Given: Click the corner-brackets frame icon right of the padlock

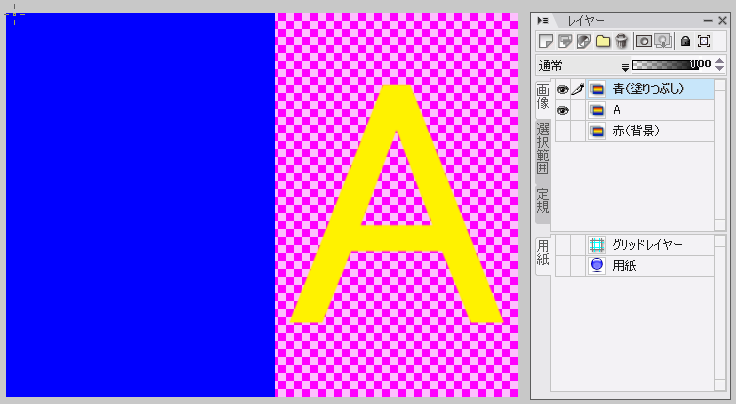Looking at the screenshot, I should 704,41.
